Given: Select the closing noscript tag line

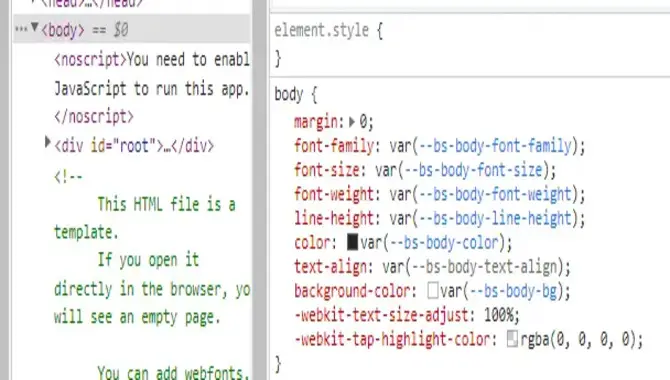Looking at the screenshot, I should pyautogui.click(x=94, y=117).
